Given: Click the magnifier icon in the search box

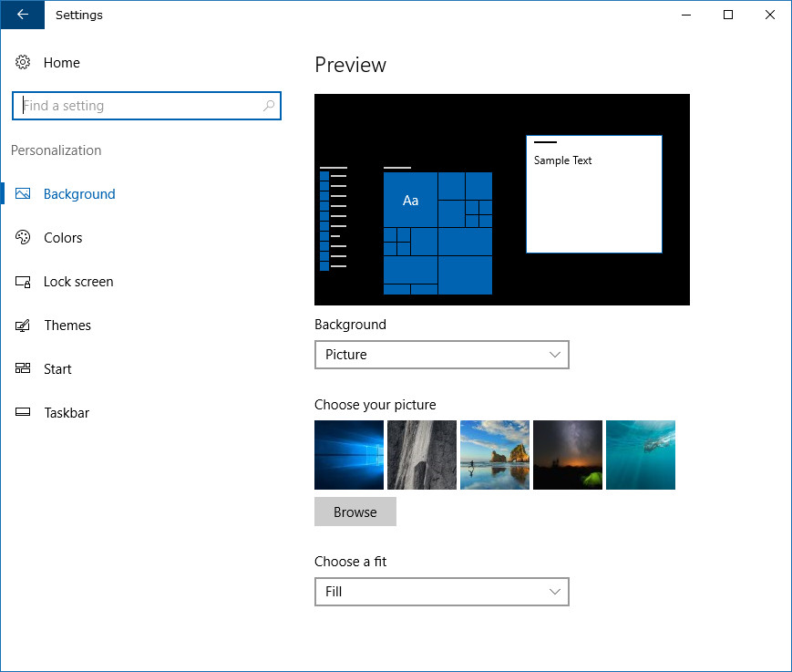Looking at the screenshot, I should tap(269, 106).
